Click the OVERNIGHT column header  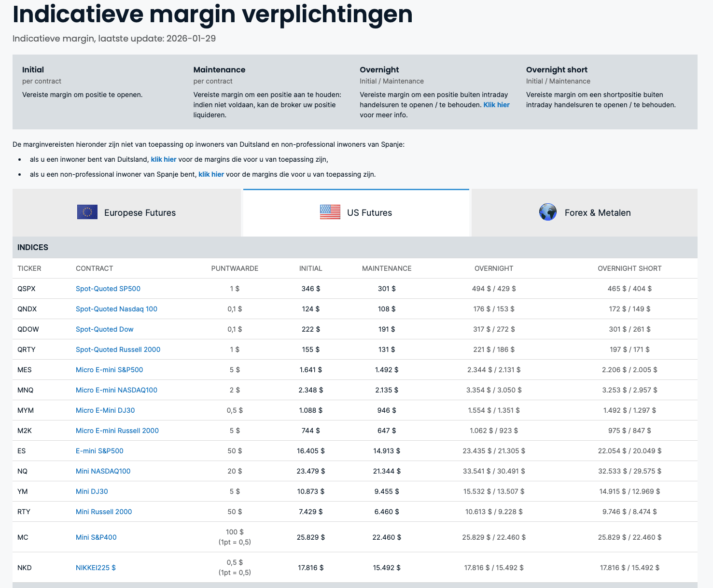pyautogui.click(x=494, y=268)
